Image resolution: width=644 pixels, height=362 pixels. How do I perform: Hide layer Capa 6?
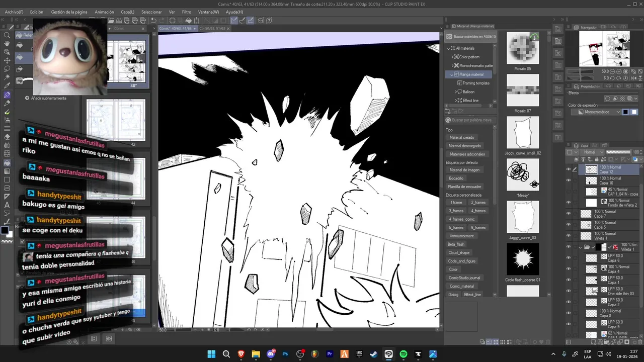(569, 258)
